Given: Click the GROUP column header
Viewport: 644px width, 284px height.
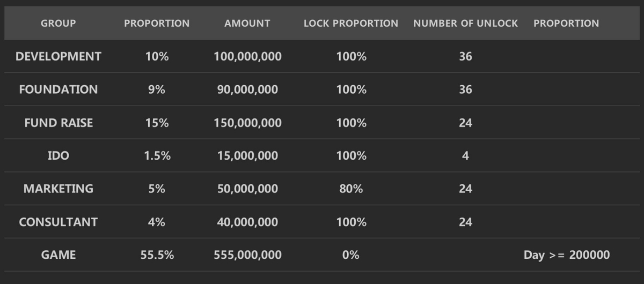Looking at the screenshot, I should 58,24.
